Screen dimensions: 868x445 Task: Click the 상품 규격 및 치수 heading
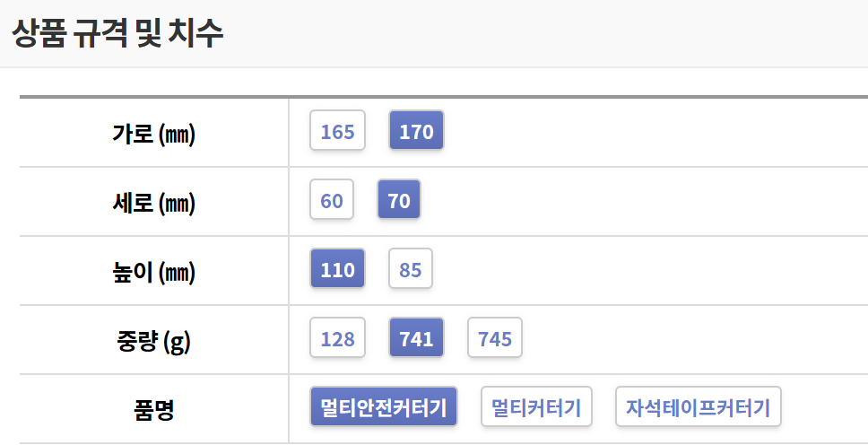[117, 32]
